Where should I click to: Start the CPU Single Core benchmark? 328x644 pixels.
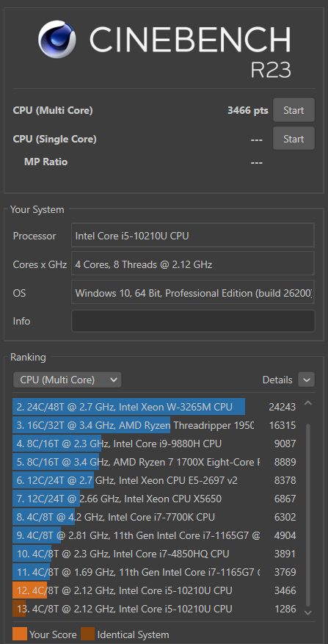pyautogui.click(x=294, y=139)
